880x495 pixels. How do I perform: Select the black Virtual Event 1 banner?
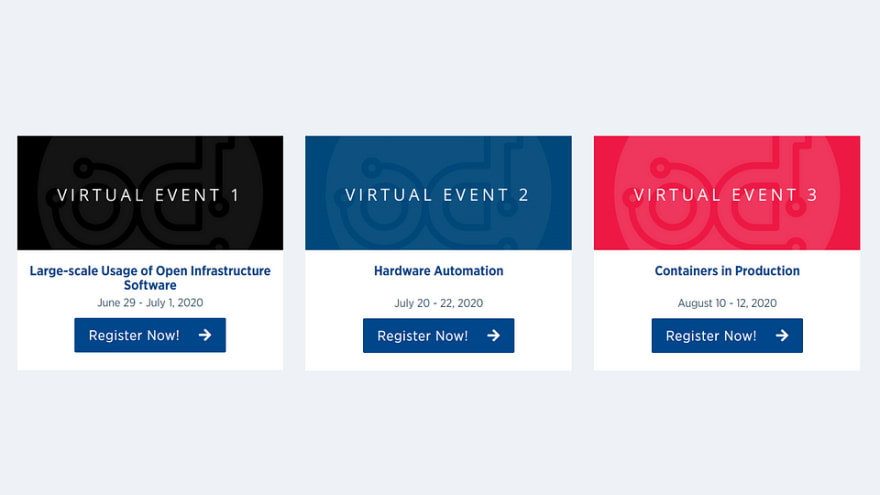pos(150,192)
